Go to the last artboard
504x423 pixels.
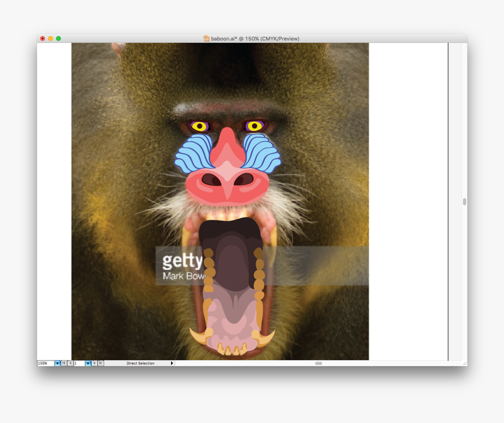(101, 363)
